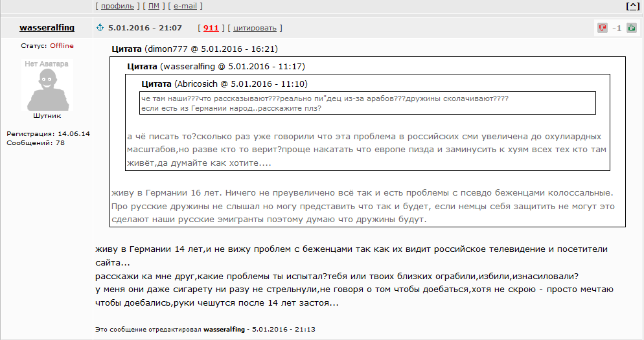Screen dimensions: 644x340
Task: Select the Offline status text
Action: click(62, 45)
